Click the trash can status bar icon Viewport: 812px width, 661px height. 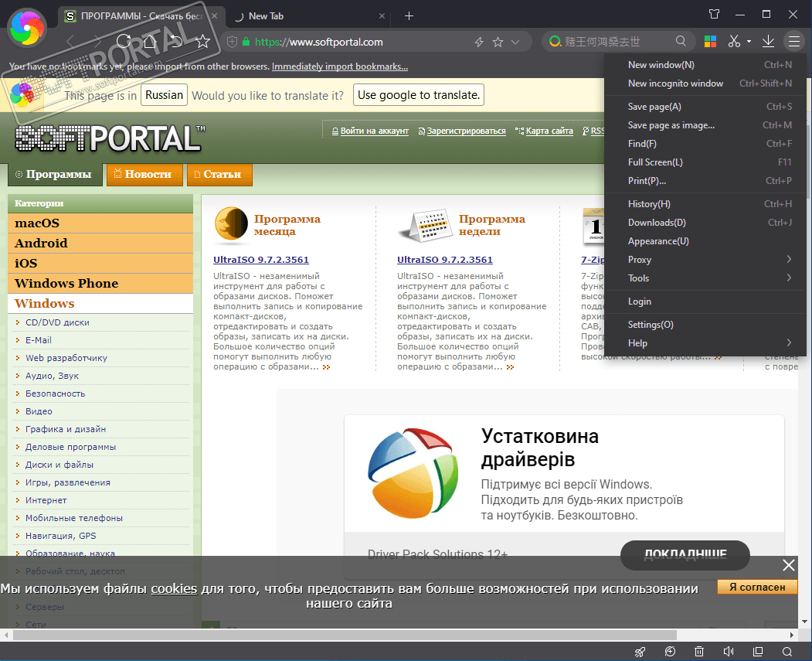pyautogui.click(x=699, y=652)
